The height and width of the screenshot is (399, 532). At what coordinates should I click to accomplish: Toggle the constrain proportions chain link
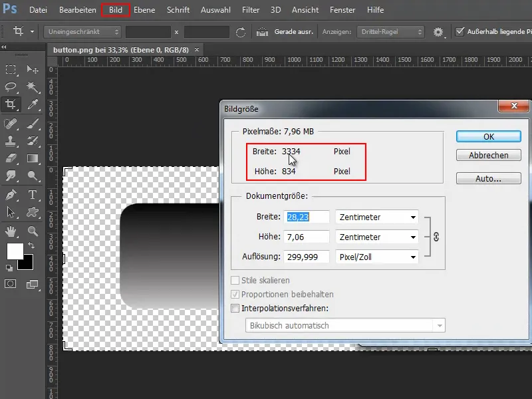[x=436, y=237]
